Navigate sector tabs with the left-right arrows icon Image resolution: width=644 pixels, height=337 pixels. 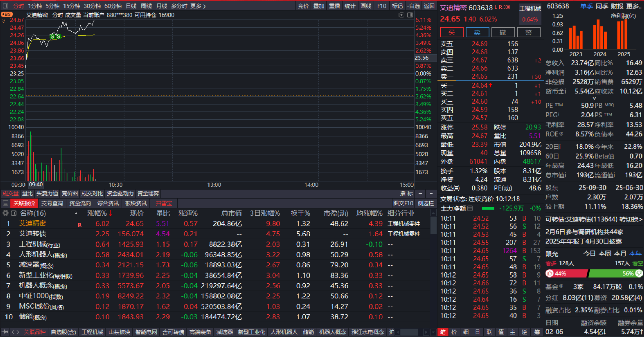(15, 332)
